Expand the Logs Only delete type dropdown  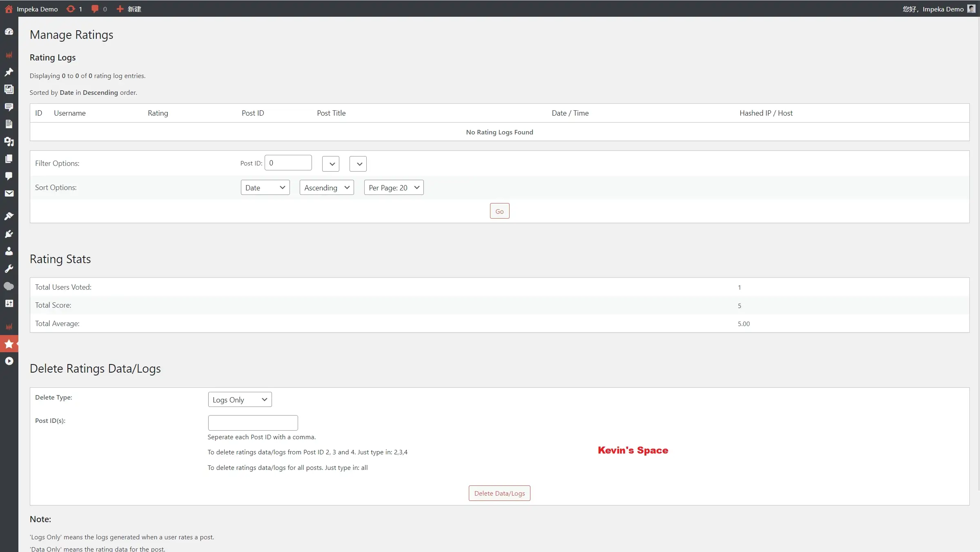240,400
